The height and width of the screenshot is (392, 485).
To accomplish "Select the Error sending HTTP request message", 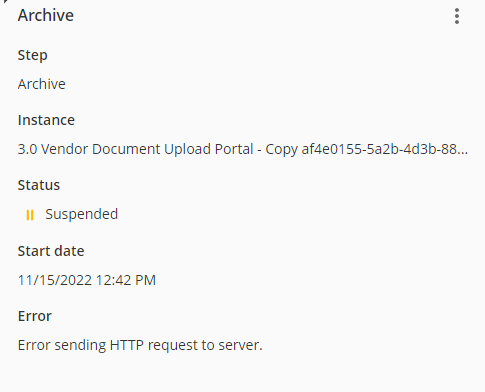I will [140, 345].
